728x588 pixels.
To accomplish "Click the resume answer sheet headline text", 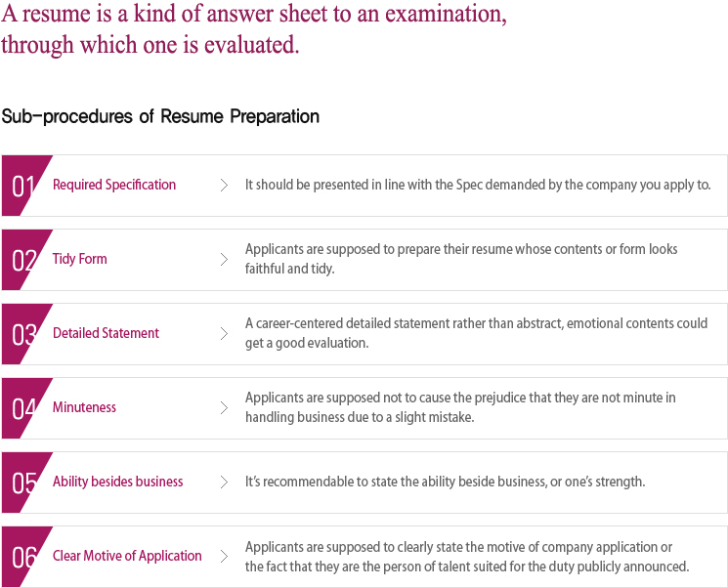I will [x=254, y=29].
